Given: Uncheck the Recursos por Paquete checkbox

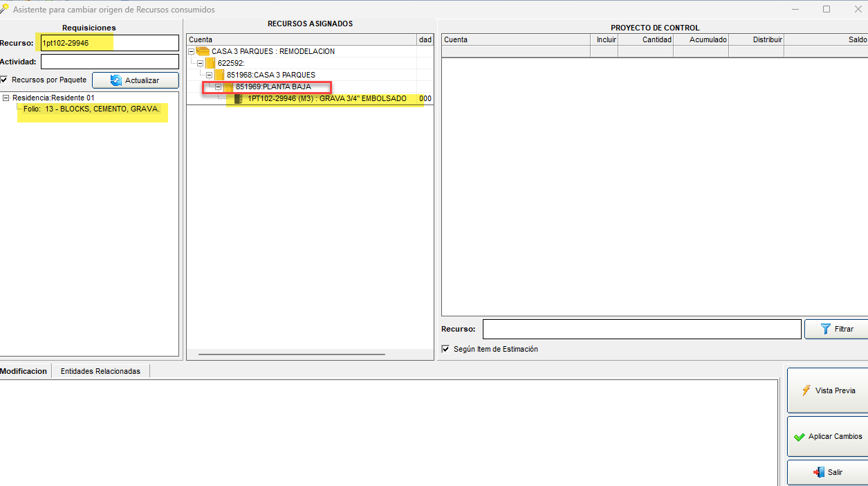Looking at the screenshot, I should pyautogui.click(x=4, y=80).
